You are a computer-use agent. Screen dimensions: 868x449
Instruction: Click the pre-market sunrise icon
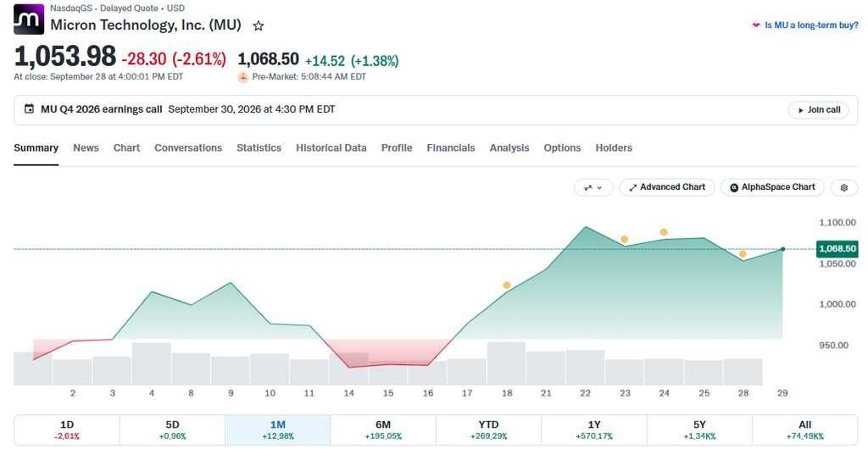[242, 77]
